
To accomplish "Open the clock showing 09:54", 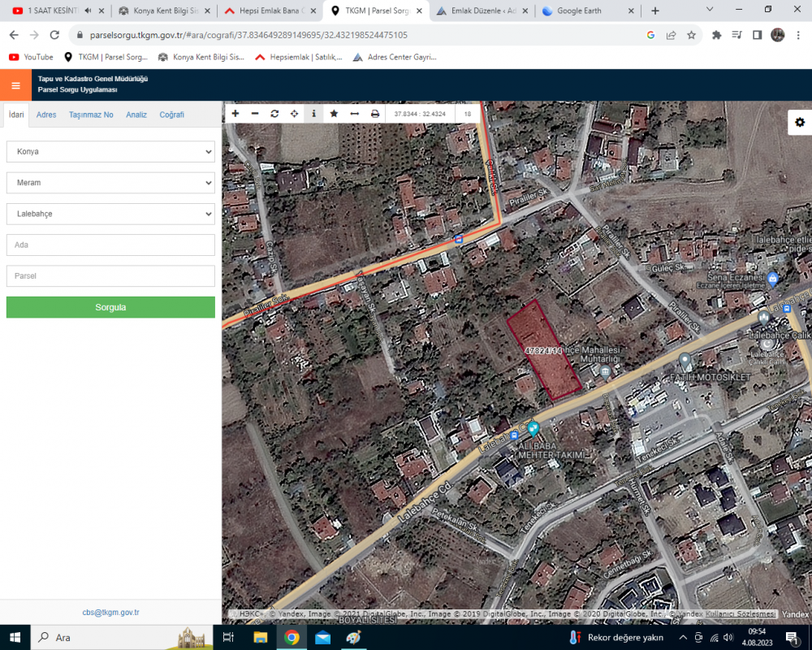I will coord(757,638).
